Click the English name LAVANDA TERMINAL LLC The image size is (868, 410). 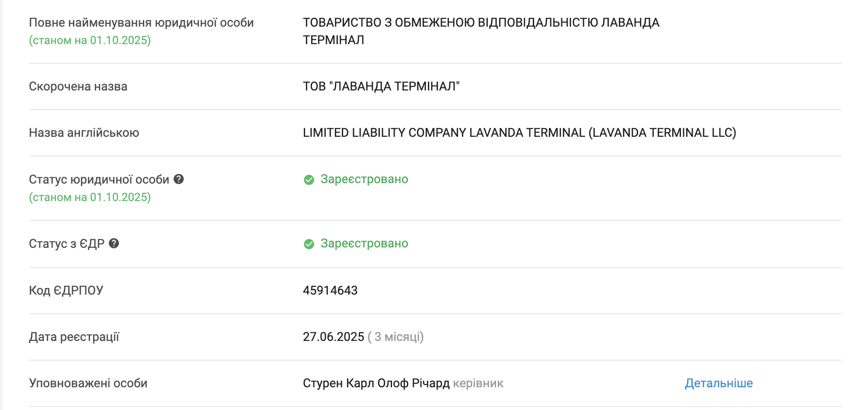click(x=519, y=133)
